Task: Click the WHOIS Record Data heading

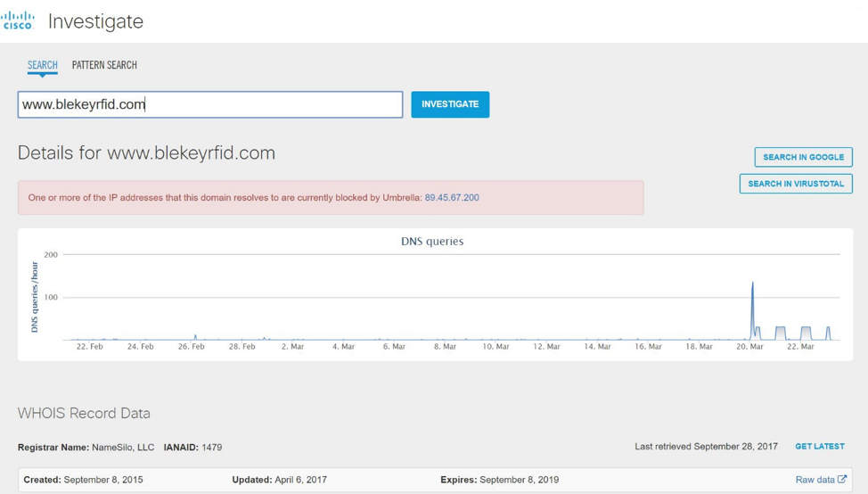Action: pos(84,414)
